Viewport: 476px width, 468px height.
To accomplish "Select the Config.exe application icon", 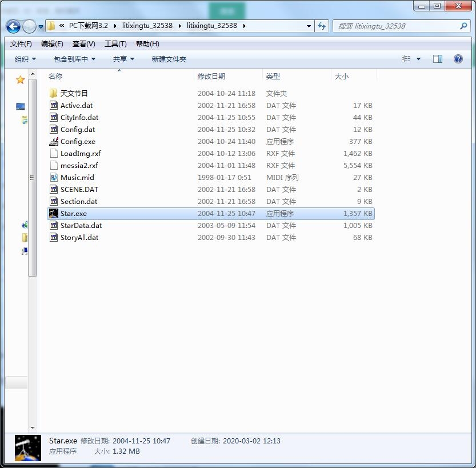I will 54,141.
